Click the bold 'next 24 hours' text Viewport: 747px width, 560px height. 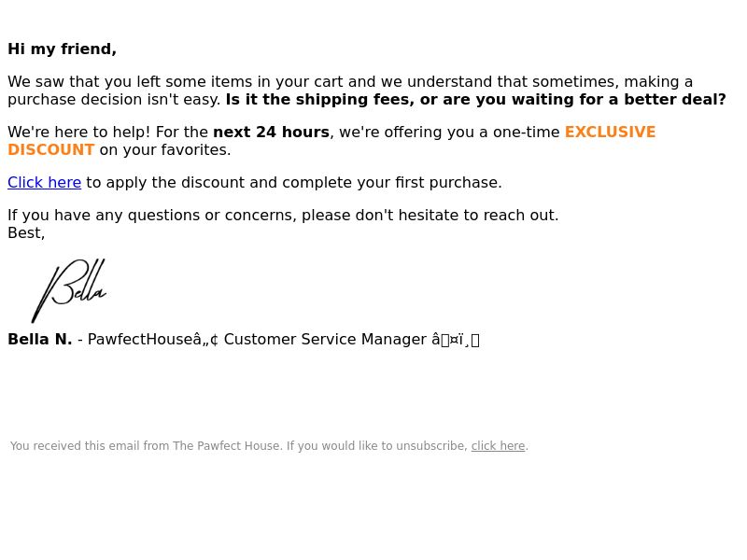[x=271, y=132]
